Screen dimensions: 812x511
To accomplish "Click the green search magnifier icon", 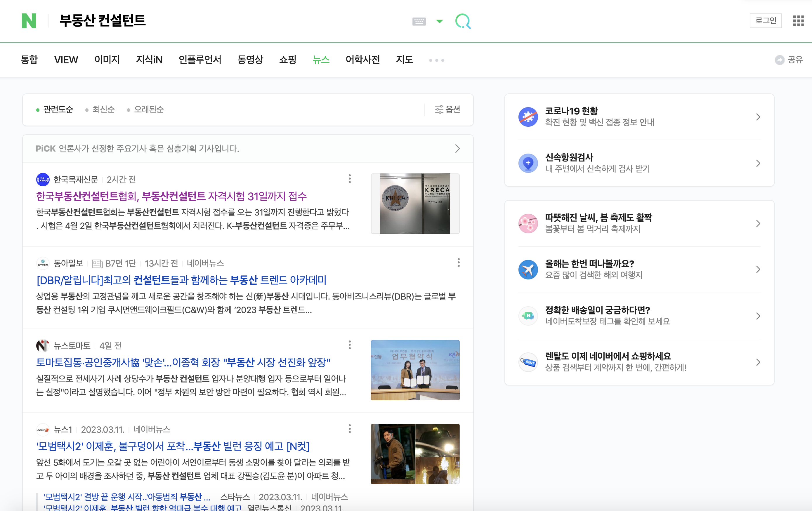I will point(463,21).
